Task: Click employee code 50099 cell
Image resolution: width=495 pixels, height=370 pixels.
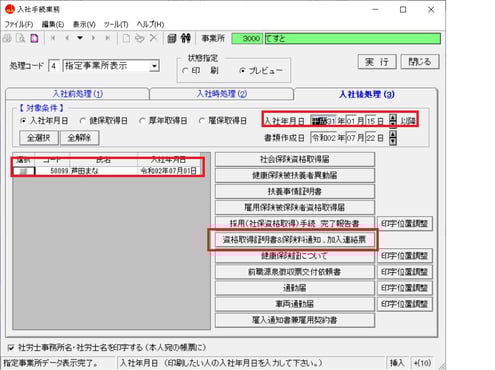Action: pyautogui.click(x=52, y=171)
